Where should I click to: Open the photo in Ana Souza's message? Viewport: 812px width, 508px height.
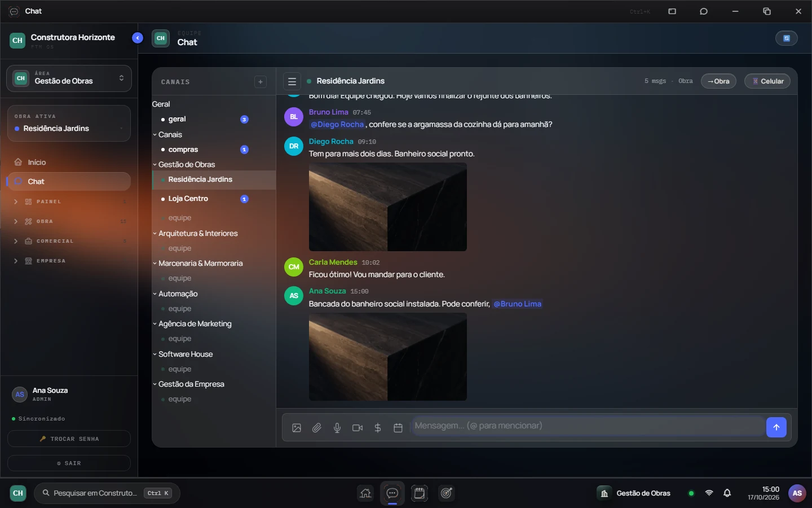[388, 357]
